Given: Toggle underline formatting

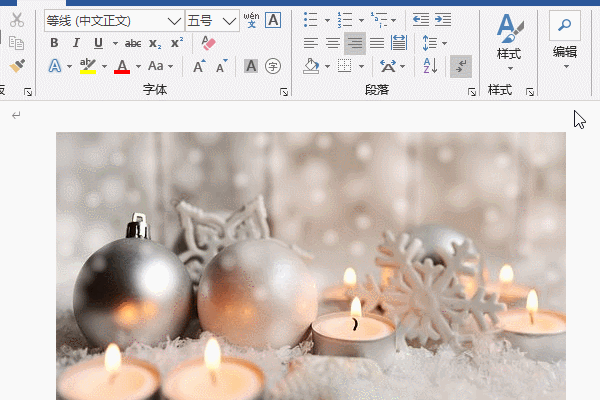Looking at the screenshot, I should click(98, 43).
